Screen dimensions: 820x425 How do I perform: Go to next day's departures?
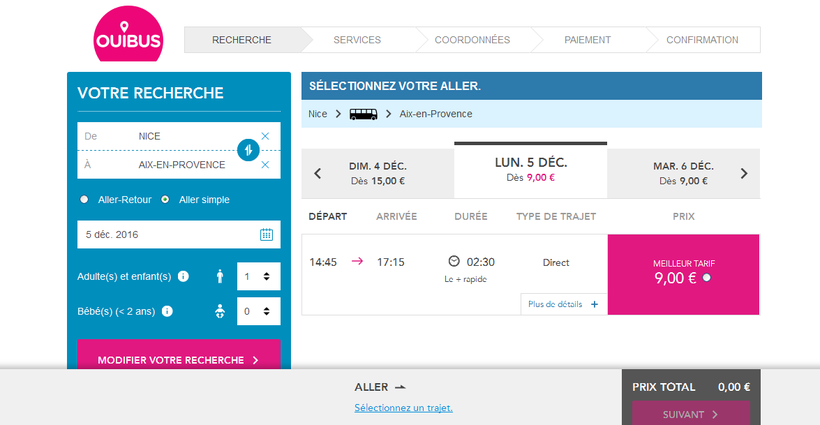point(744,173)
